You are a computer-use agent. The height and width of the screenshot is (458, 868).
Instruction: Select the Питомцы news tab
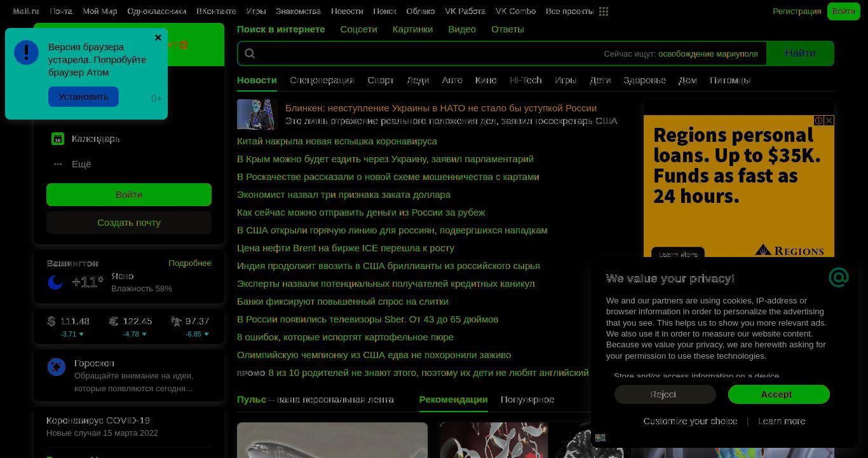click(730, 80)
